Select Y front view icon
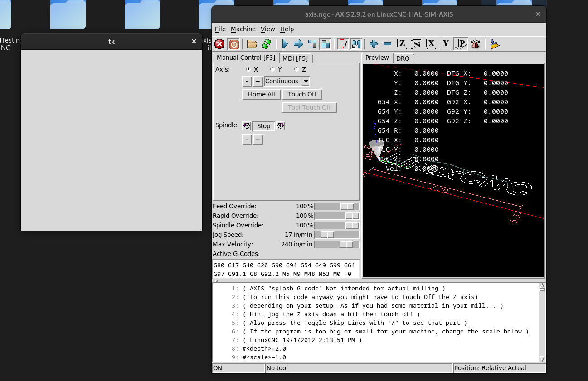This screenshot has width=588, height=381. coord(446,44)
